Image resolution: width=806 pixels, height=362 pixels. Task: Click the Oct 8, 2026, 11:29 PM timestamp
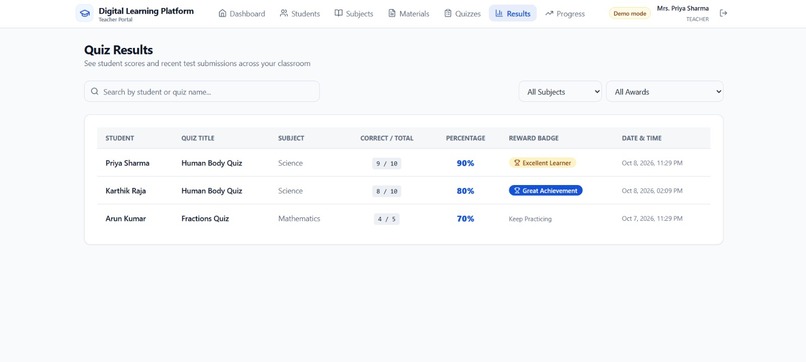(x=652, y=163)
